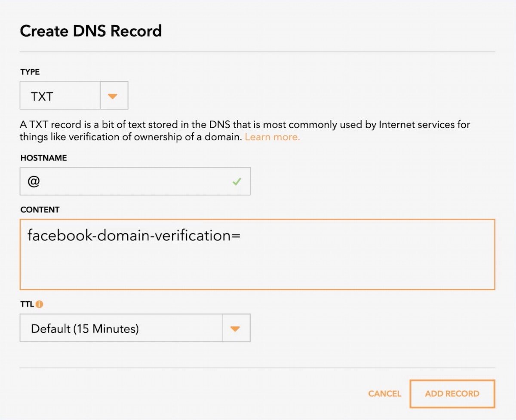Click the HOSTNAME label
Screen dimensions: 516x420
coord(43,158)
